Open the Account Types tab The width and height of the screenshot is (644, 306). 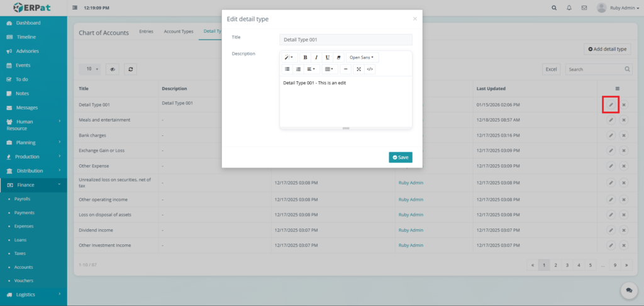click(178, 31)
